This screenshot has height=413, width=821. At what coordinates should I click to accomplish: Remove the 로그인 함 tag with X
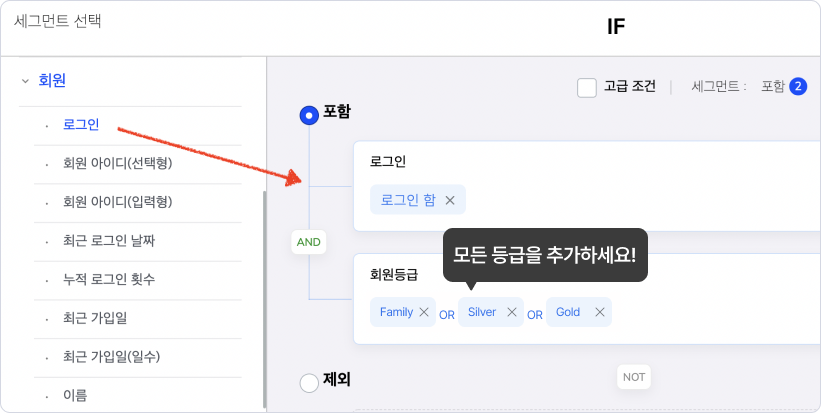tap(450, 200)
